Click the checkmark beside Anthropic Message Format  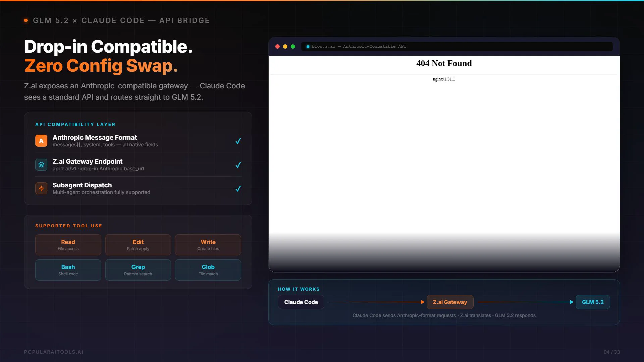(x=238, y=141)
